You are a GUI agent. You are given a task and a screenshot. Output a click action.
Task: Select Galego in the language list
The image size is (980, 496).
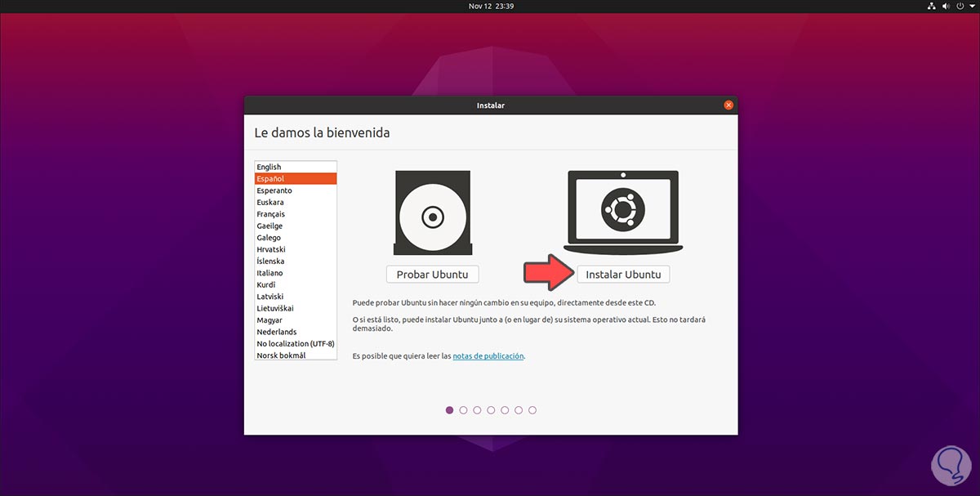tap(296, 238)
